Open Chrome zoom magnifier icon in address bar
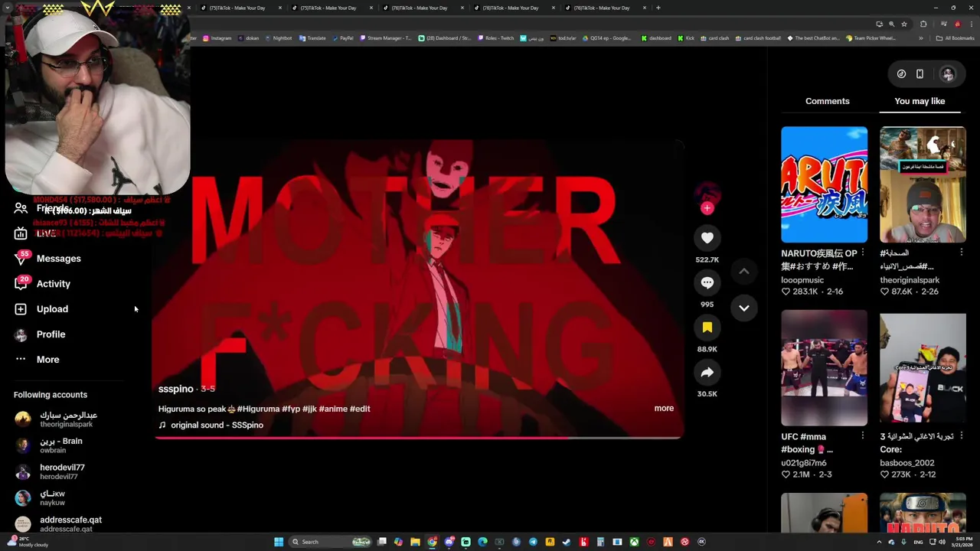Screen dimensions: 980x551 coord(892,24)
